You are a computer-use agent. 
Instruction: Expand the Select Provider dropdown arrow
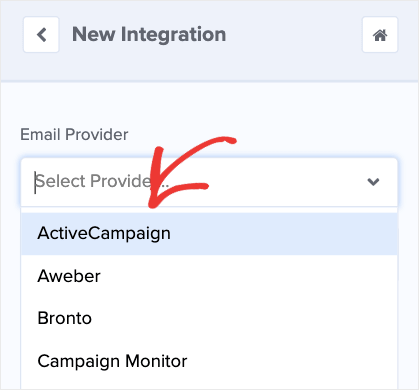click(373, 182)
